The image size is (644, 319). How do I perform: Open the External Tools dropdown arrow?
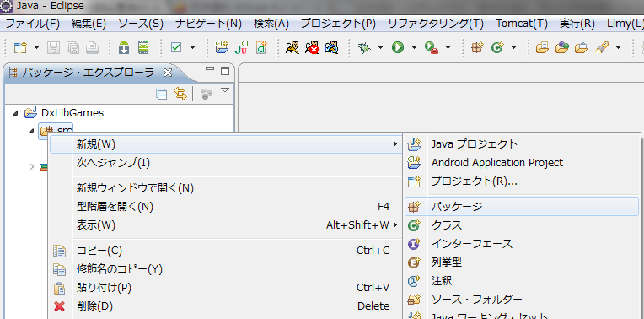(x=448, y=48)
